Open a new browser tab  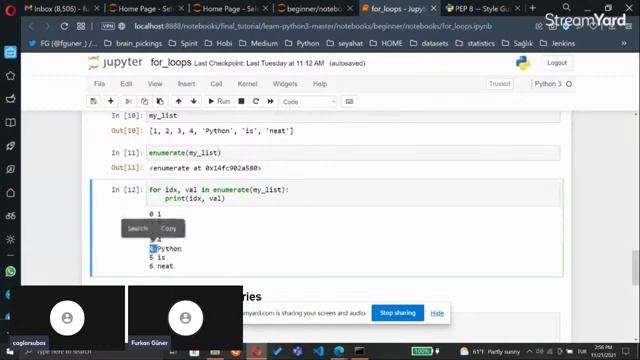(x=533, y=8)
